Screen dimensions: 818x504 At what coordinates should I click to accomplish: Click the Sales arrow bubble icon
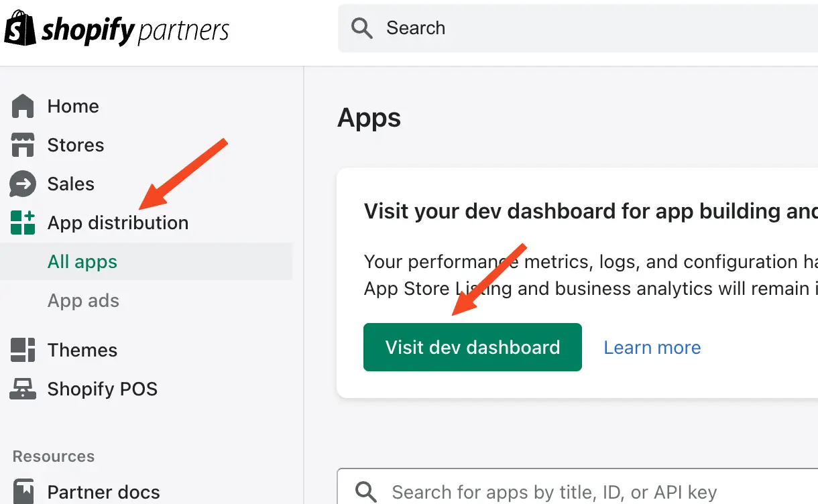point(23,184)
